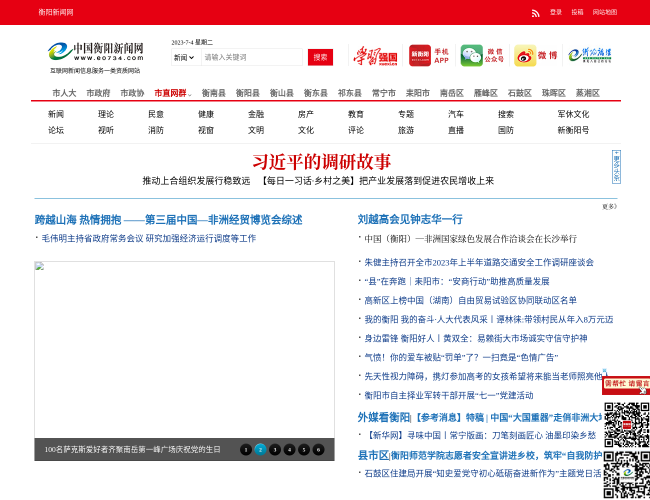
Task: Open the 县市区 section heading
Action: click(373, 456)
